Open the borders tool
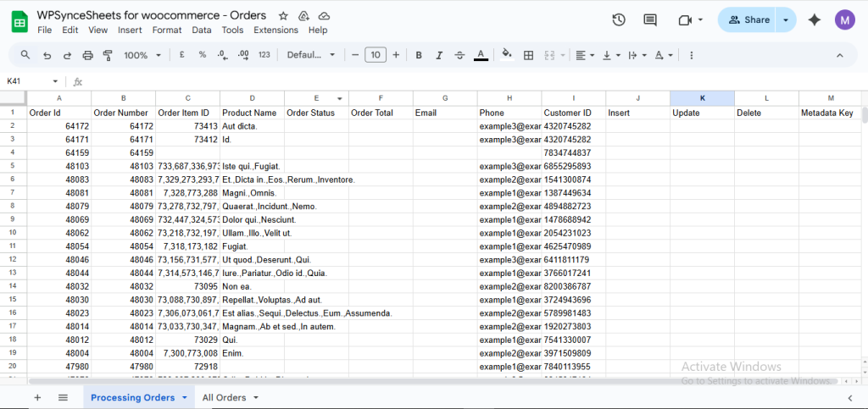 pyautogui.click(x=528, y=55)
